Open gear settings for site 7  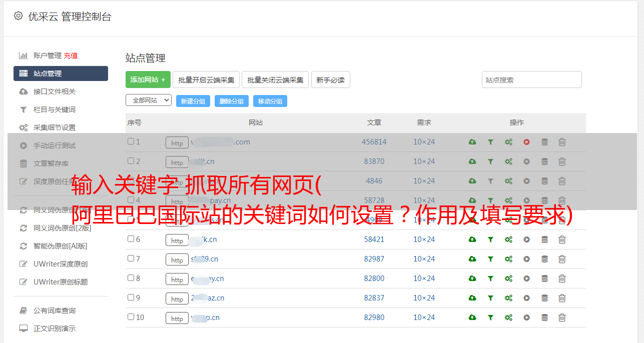508,259
